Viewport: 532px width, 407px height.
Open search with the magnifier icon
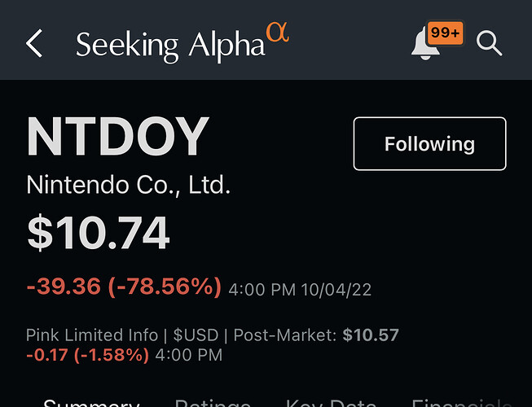489,43
